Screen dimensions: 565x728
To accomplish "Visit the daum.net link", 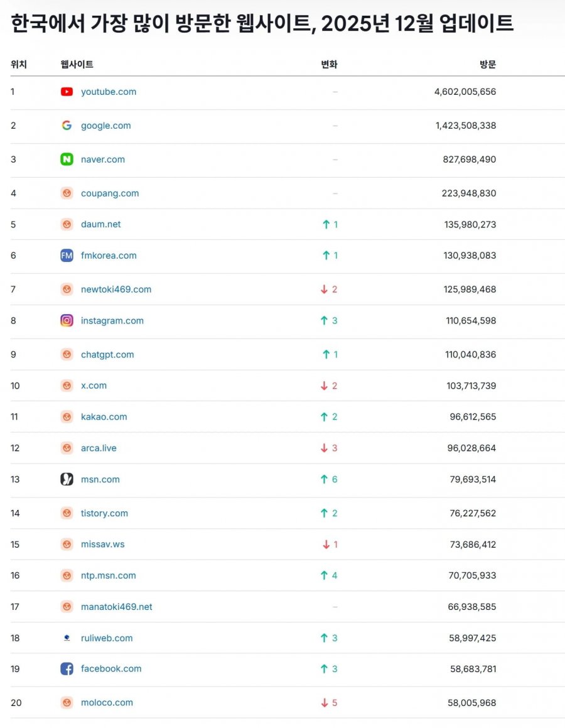I will pos(101,224).
